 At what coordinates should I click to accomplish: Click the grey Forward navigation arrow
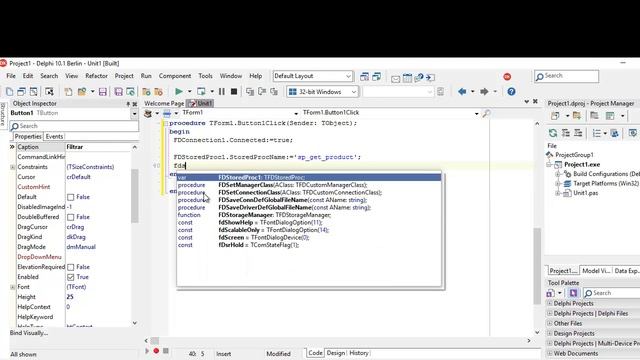[484, 91]
